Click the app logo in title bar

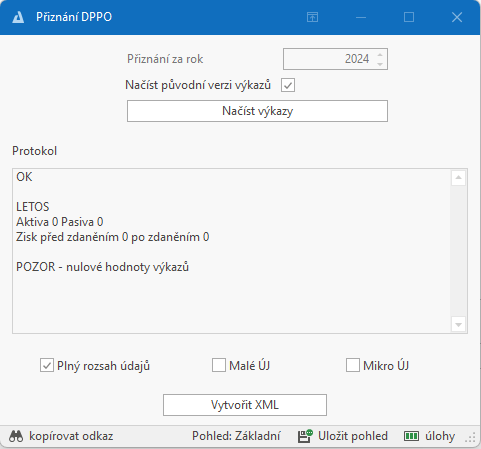coord(18,17)
